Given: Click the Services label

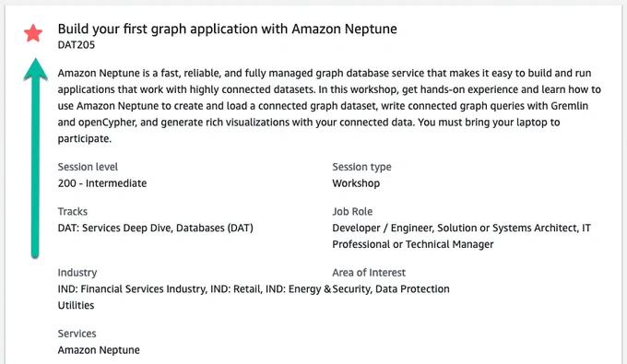Looking at the screenshot, I should click(77, 334).
